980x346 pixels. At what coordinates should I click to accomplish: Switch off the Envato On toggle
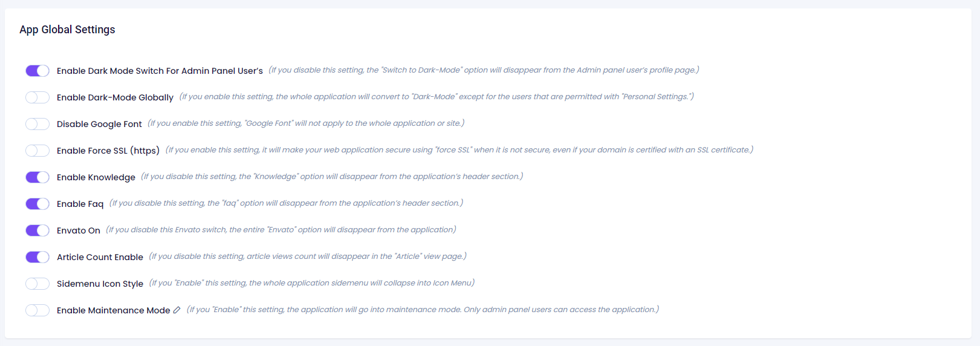click(37, 230)
